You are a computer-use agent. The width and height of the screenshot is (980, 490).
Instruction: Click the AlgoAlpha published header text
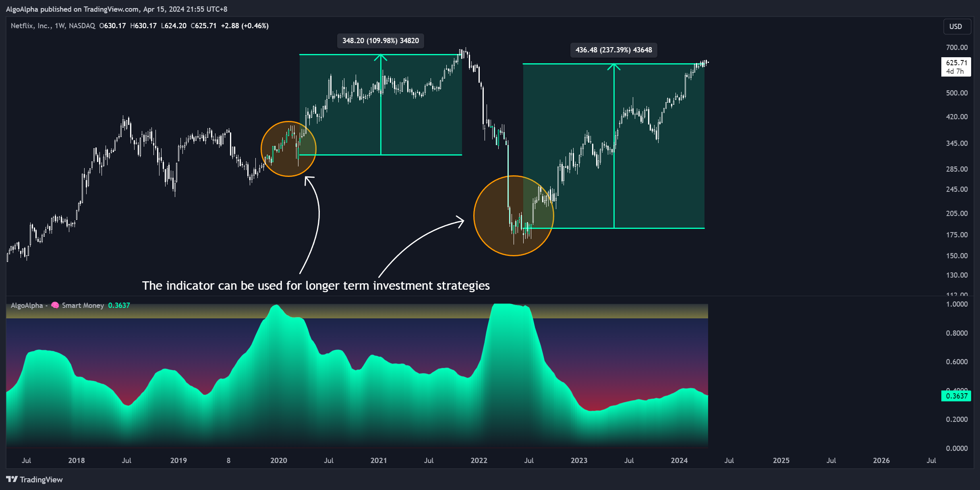click(116, 9)
